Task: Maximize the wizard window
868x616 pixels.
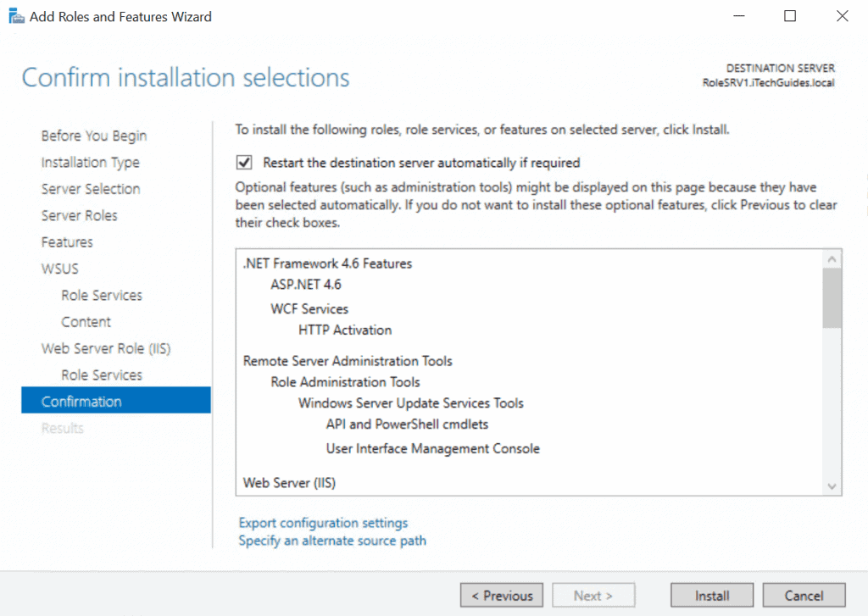Action: point(790,16)
